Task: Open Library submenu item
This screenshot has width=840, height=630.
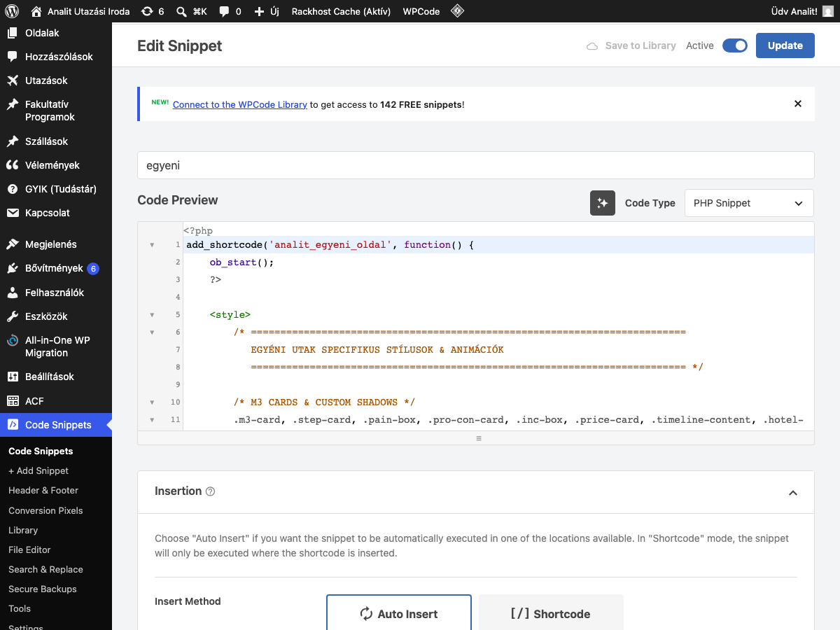Action: pyautogui.click(x=23, y=530)
